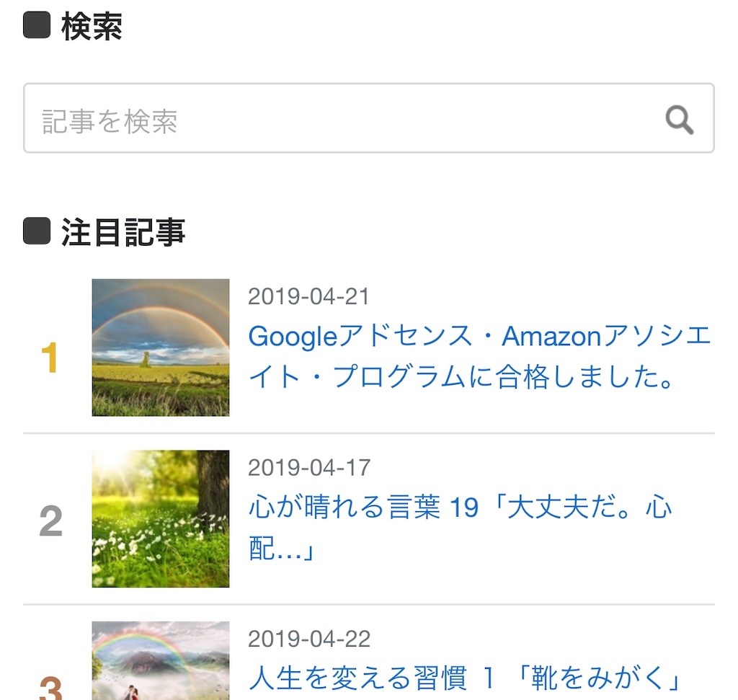Image resolution: width=738 pixels, height=700 pixels.
Task: Open the double rainbow field thumbnail
Action: pyautogui.click(x=161, y=347)
